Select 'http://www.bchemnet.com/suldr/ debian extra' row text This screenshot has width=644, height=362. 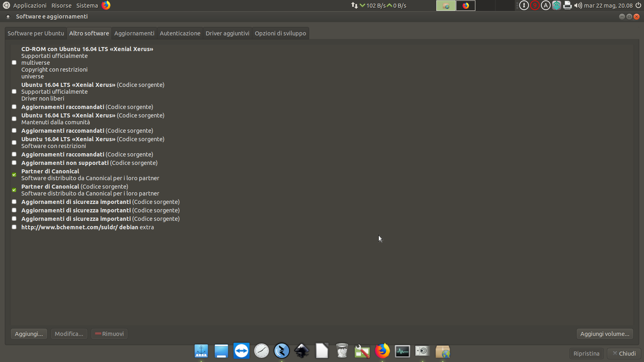tap(87, 227)
